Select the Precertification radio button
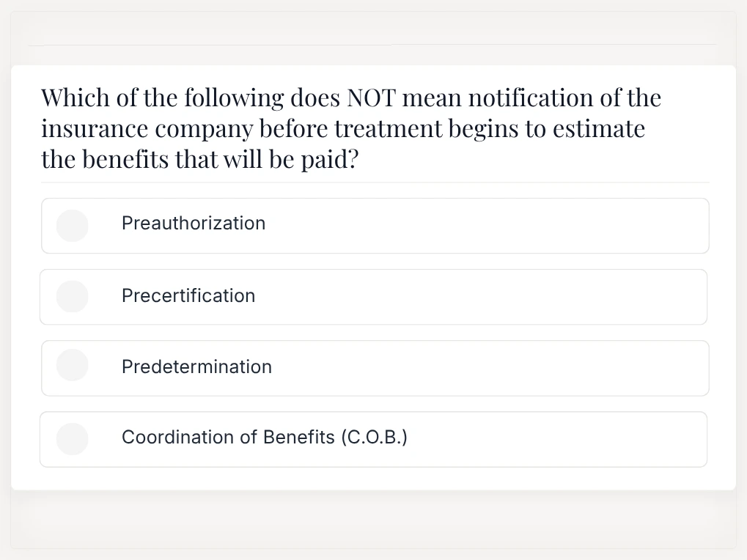Screen dimensions: 747x560 click(x=73, y=297)
